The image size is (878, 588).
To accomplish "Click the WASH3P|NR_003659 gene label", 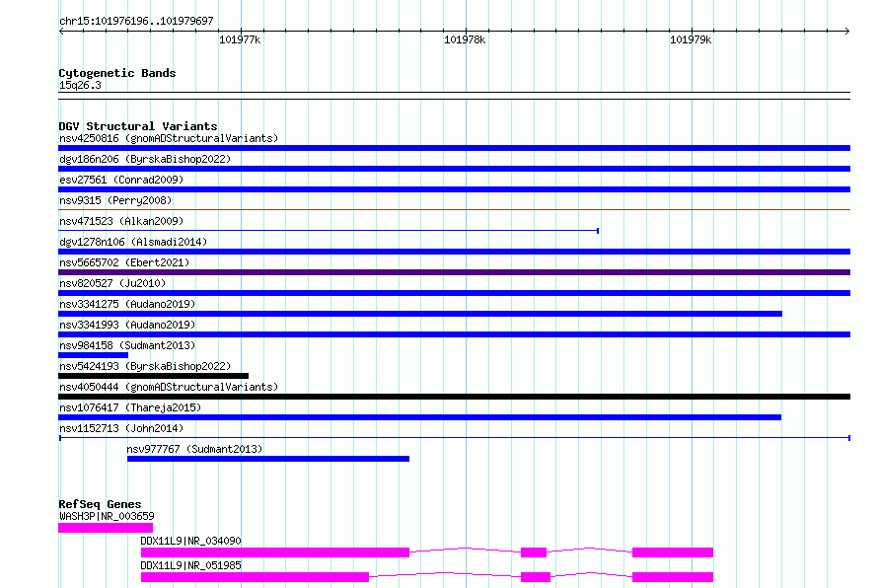I will (107, 516).
